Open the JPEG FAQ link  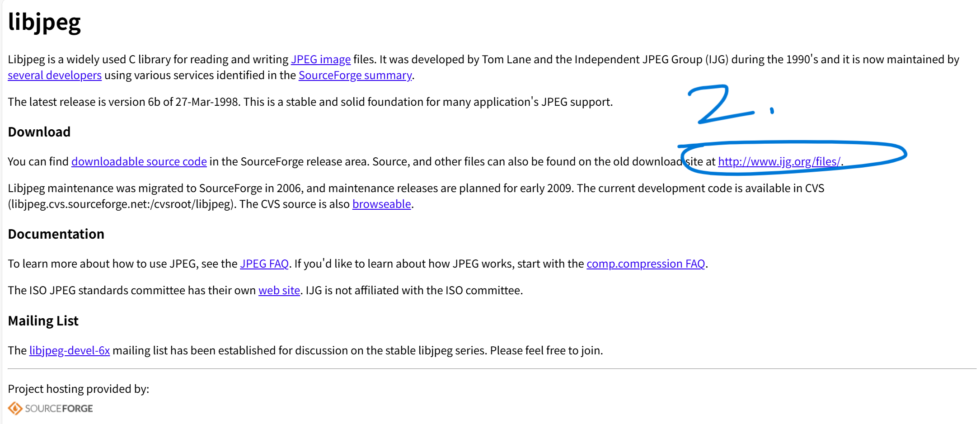264,264
